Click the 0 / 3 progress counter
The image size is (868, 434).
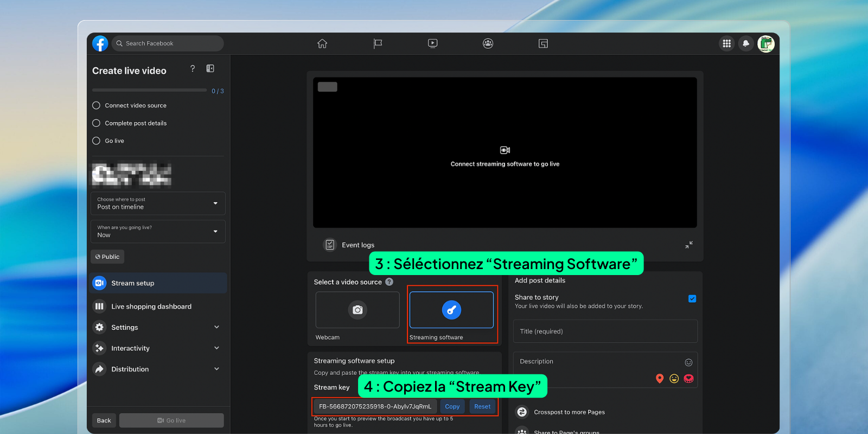tap(218, 91)
